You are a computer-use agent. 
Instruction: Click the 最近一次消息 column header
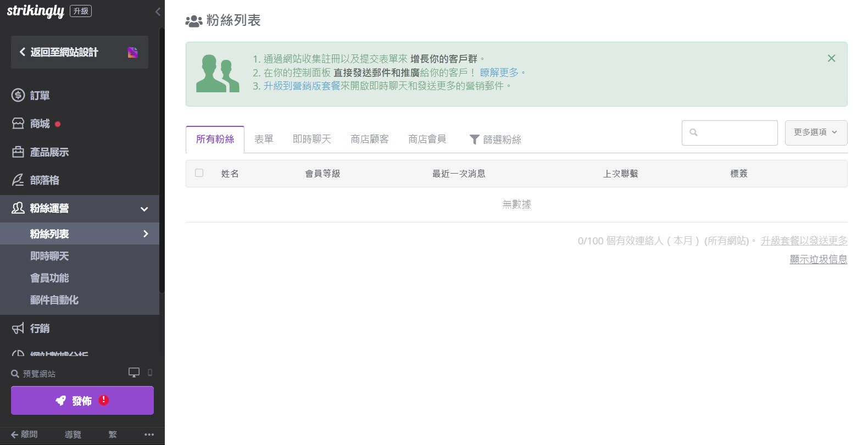pyautogui.click(x=459, y=174)
